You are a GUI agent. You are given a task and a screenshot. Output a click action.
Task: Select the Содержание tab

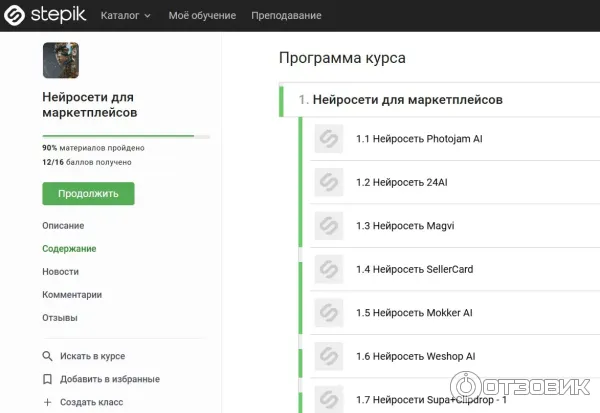(x=69, y=248)
